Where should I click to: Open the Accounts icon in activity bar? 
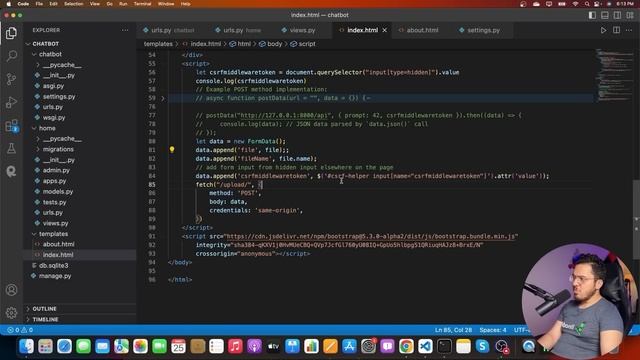(x=11, y=290)
